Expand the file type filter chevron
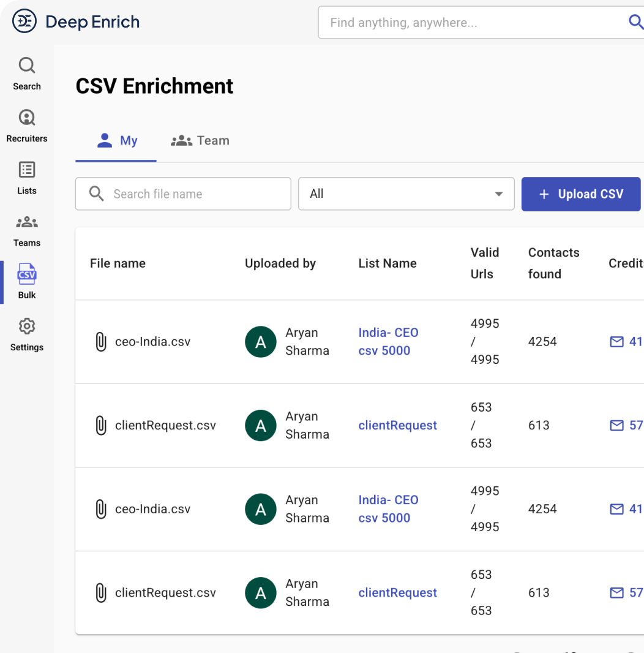This screenshot has width=644, height=653. point(498,194)
